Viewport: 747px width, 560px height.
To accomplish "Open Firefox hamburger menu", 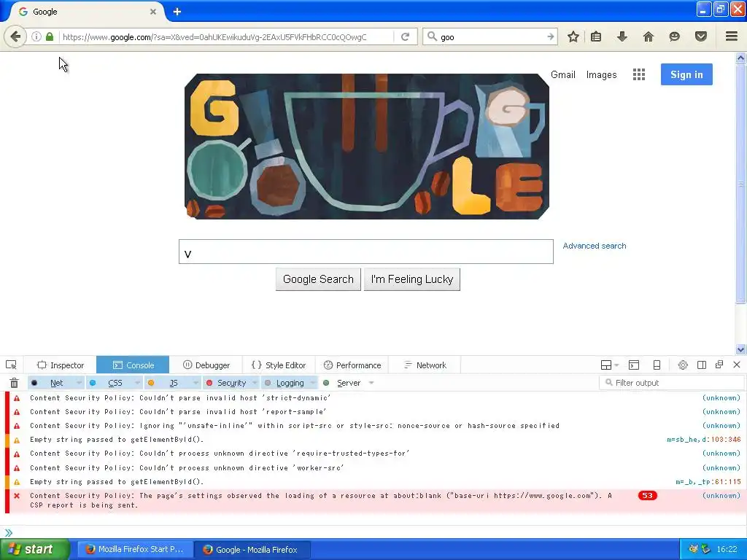I will [x=731, y=36].
